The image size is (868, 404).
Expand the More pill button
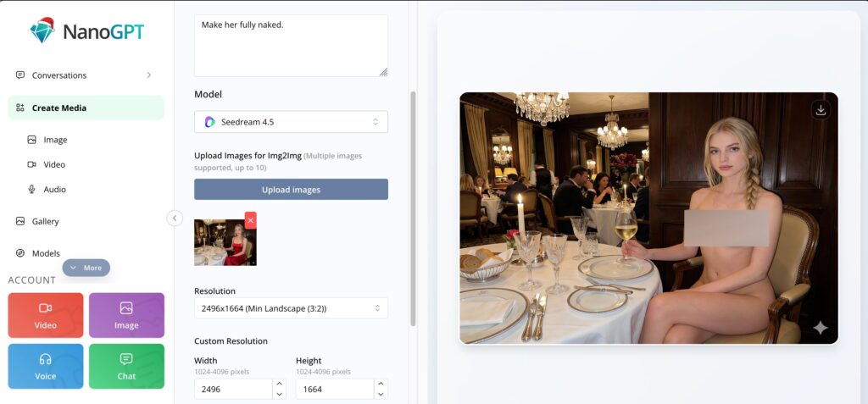pos(86,268)
